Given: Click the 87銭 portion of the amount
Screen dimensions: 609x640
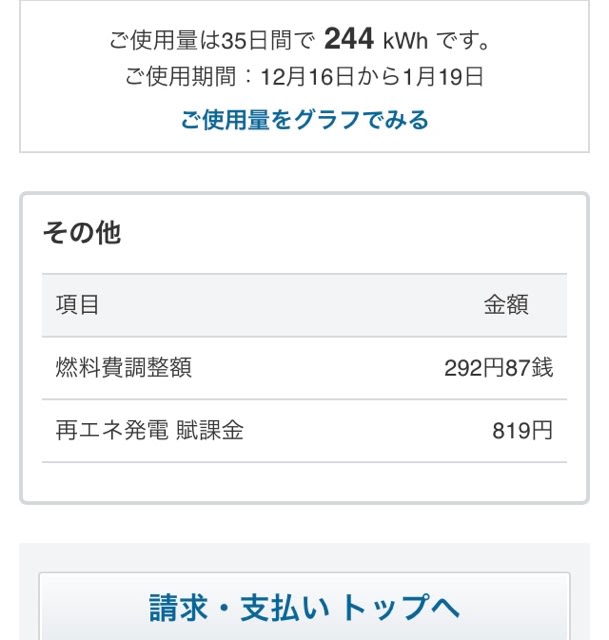Looking at the screenshot, I should [529, 367].
